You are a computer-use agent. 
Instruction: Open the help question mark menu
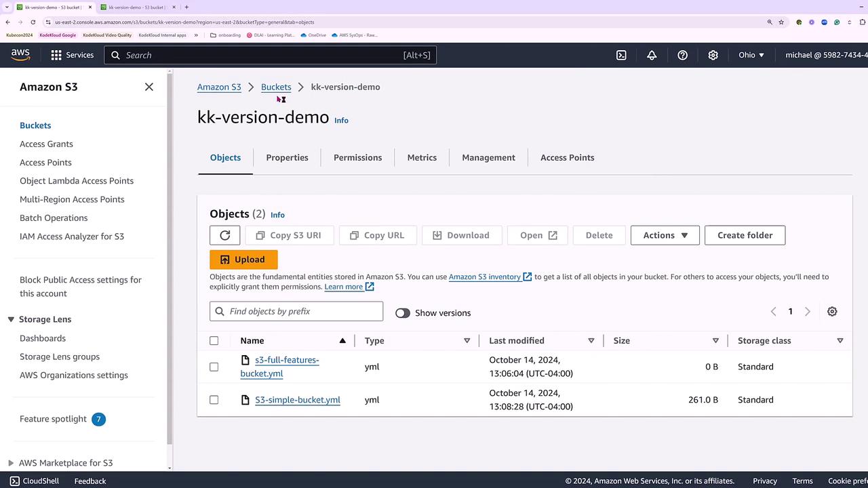(683, 55)
